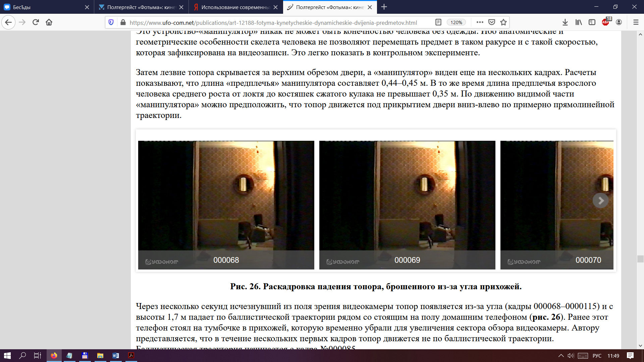Go to the browser home page
The image size is (644, 362).
[49, 22]
